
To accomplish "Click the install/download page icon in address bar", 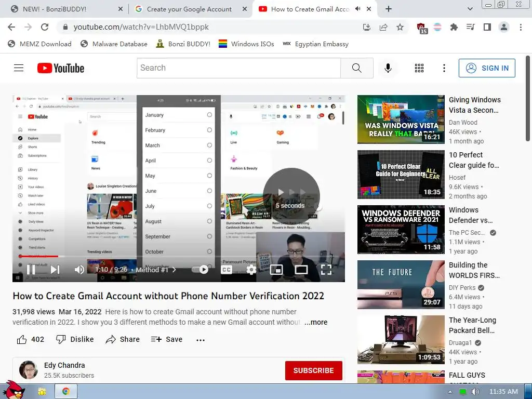I will [x=367, y=27].
